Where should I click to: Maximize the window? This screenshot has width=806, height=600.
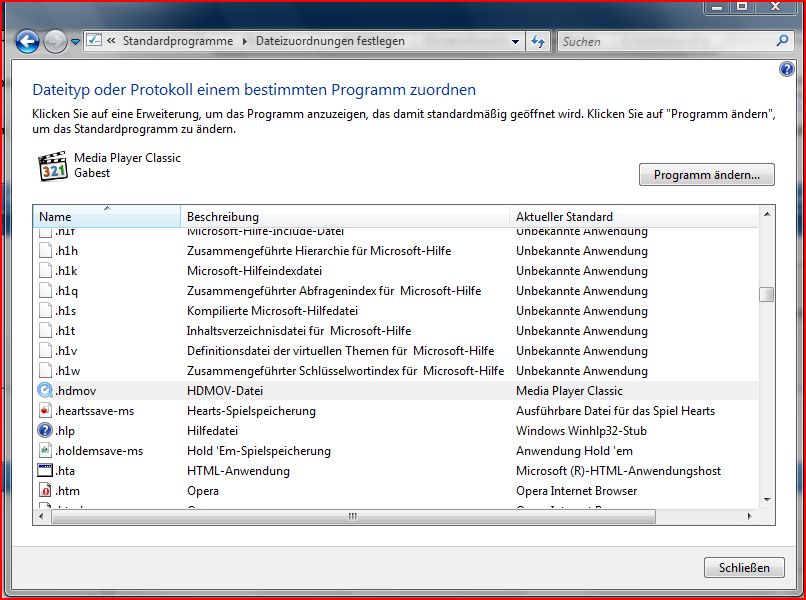point(742,7)
